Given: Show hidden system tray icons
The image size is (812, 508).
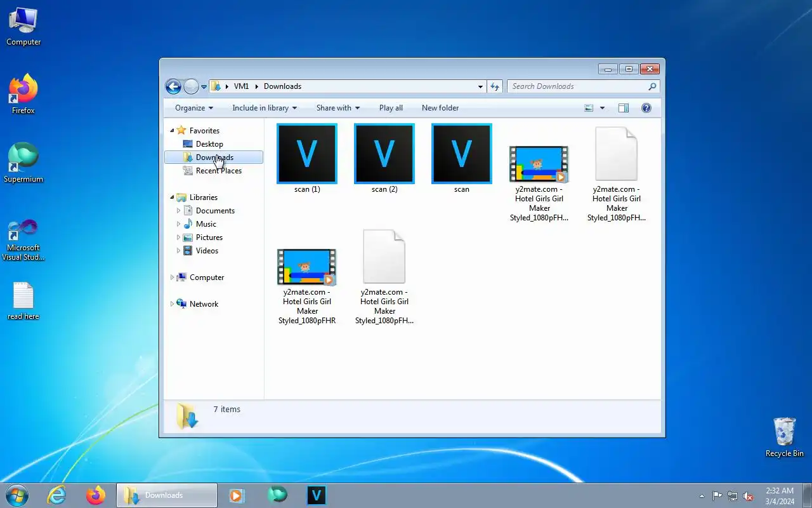Looking at the screenshot, I should click(x=702, y=496).
